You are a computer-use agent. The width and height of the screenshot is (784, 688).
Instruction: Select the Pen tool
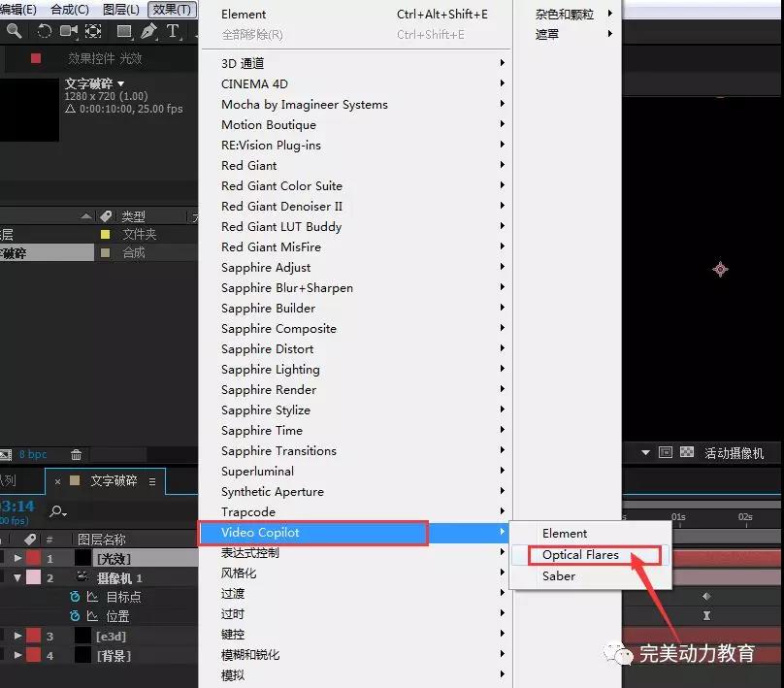tap(148, 31)
